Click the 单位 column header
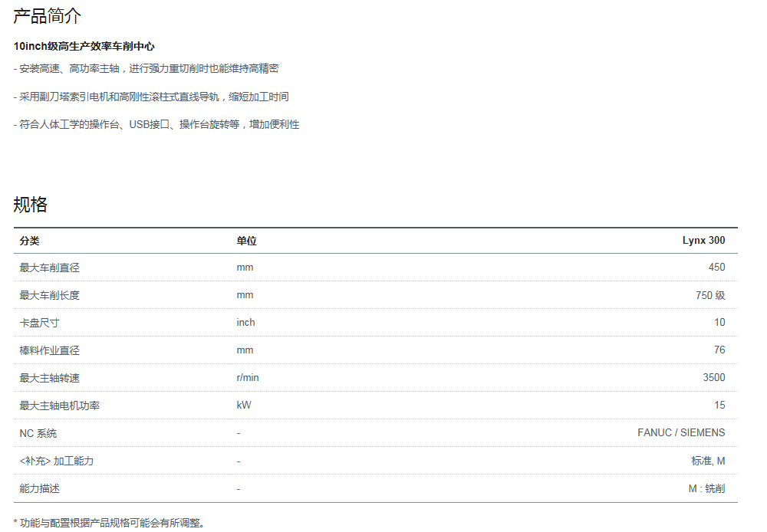The image size is (767, 532). (246, 241)
